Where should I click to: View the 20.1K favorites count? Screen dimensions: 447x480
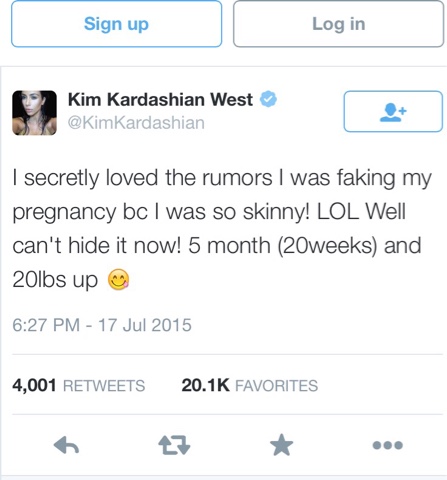(205, 385)
